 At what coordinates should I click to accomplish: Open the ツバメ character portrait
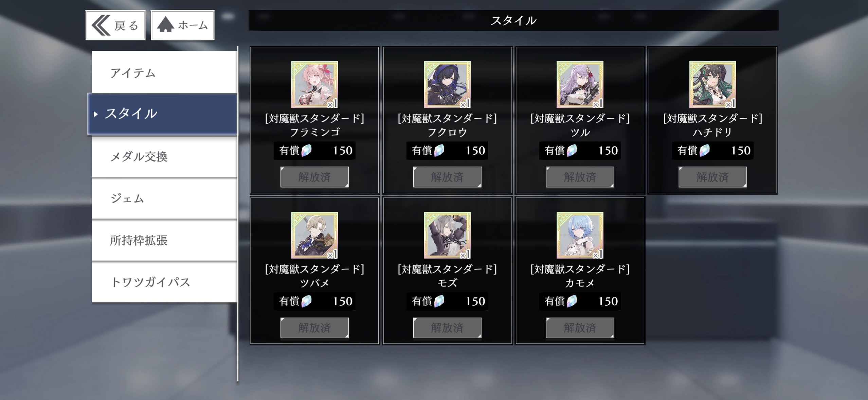tap(314, 235)
